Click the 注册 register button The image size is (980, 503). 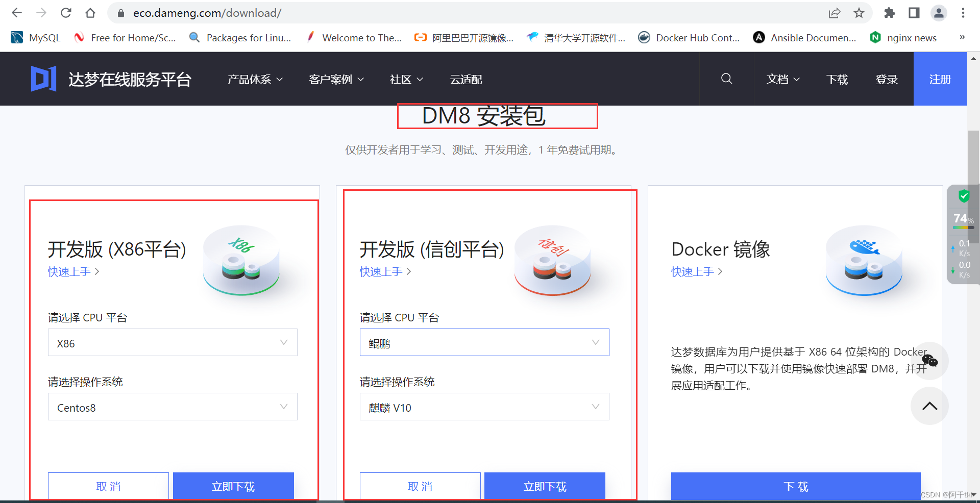(x=940, y=79)
